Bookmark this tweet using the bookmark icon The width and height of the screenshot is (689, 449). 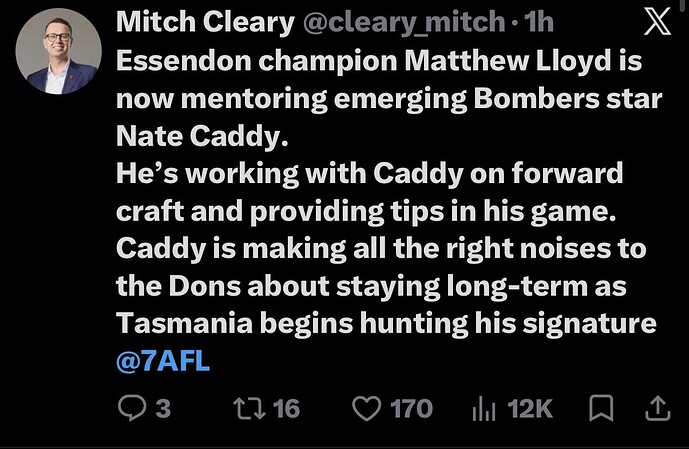[601, 408]
